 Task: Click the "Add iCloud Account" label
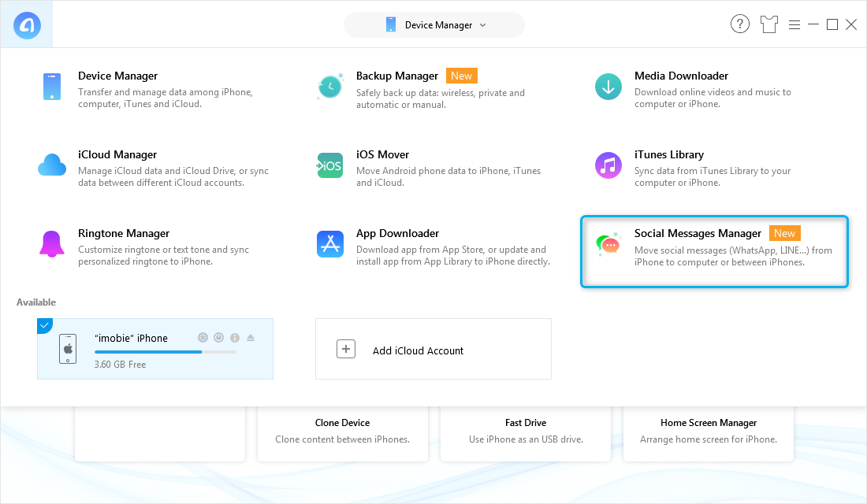418,351
